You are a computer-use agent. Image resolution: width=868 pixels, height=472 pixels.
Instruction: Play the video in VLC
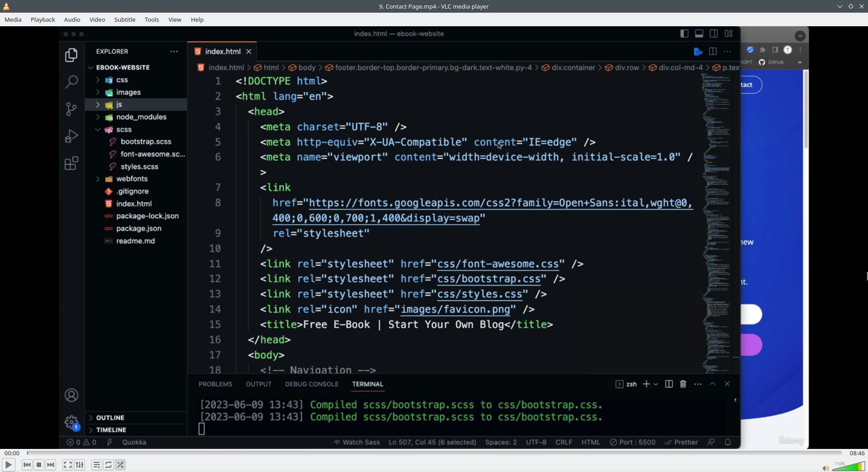[x=8, y=465]
